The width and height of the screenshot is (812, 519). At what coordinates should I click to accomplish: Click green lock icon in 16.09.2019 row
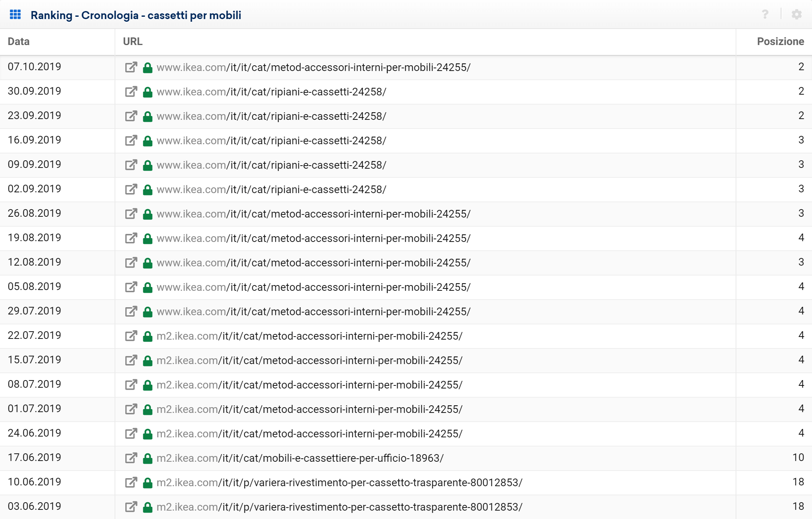[147, 141]
